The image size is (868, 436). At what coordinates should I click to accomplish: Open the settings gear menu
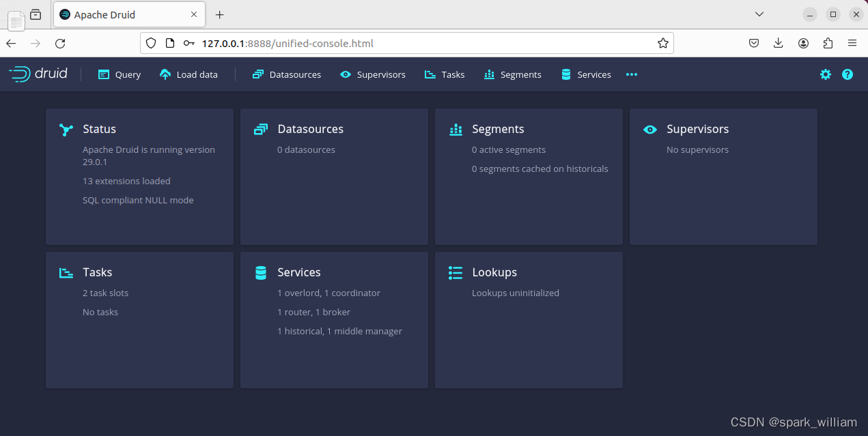click(826, 74)
